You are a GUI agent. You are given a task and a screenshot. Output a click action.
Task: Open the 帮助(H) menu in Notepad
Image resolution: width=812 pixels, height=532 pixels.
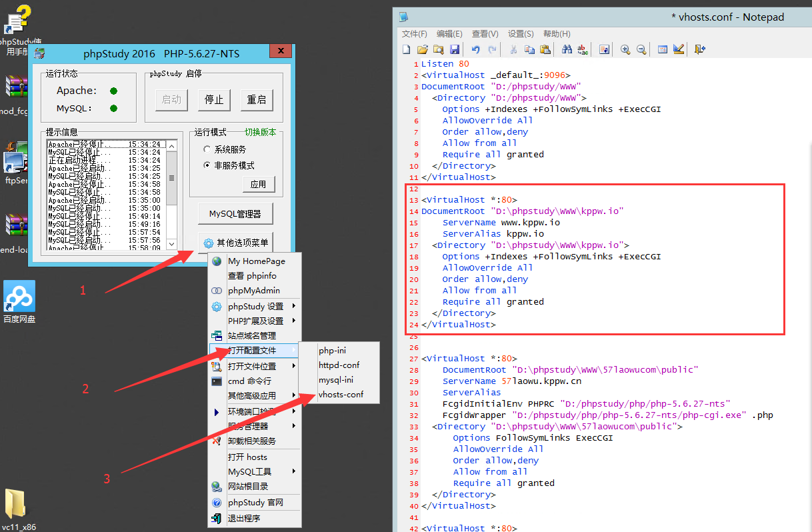pyautogui.click(x=557, y=34)
